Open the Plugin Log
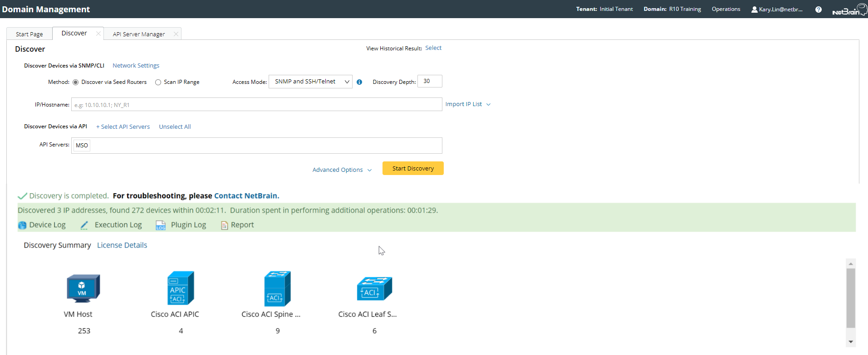Image resolution: width=868 pixels, height=355 pixels. pos(181,225)
